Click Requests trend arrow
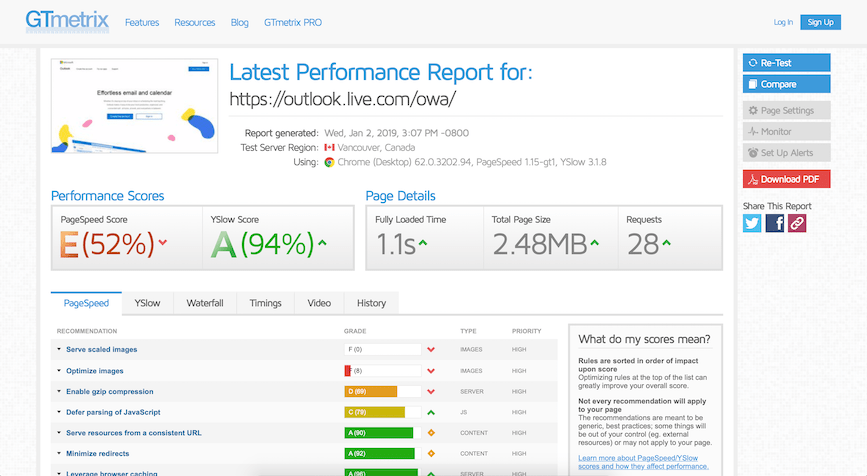867x476 pixels. tap(666, 242)
